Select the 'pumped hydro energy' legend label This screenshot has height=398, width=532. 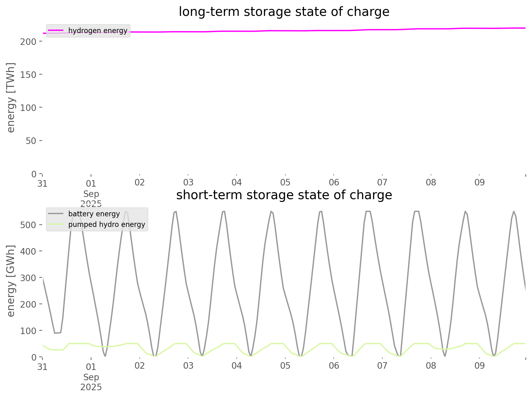coord(107,224)
